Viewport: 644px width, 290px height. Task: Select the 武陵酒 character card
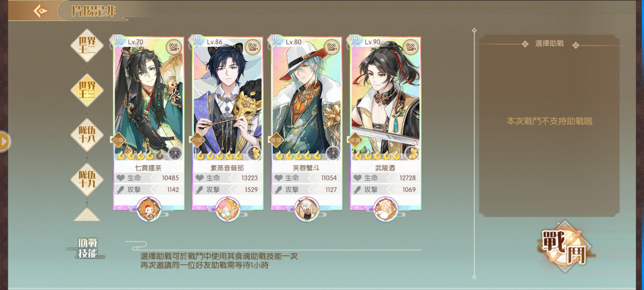385,123
